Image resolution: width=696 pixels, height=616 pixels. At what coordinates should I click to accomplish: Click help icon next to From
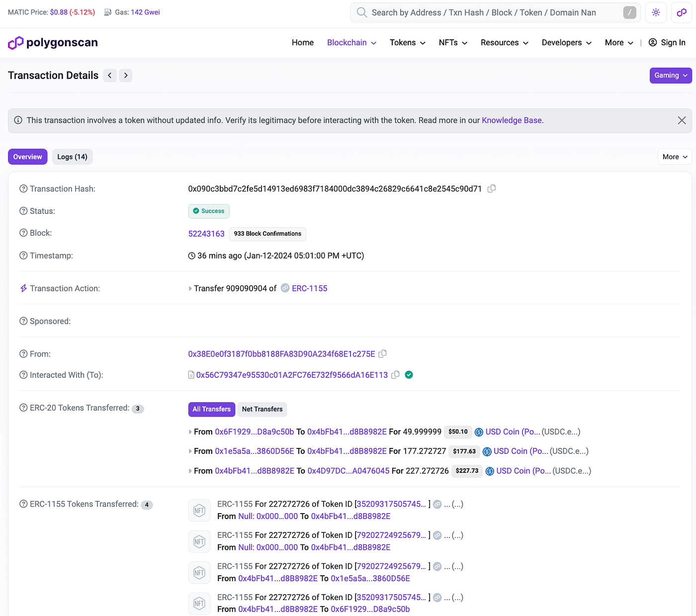point(23,354)
